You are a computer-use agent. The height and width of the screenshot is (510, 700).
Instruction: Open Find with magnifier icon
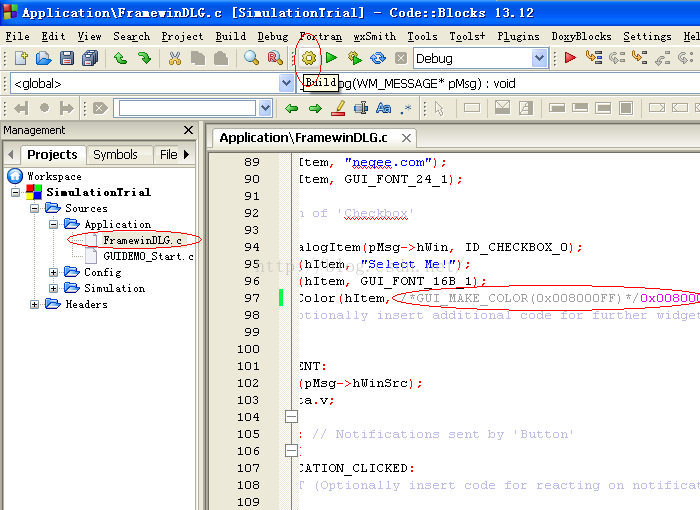pos(251,58)
